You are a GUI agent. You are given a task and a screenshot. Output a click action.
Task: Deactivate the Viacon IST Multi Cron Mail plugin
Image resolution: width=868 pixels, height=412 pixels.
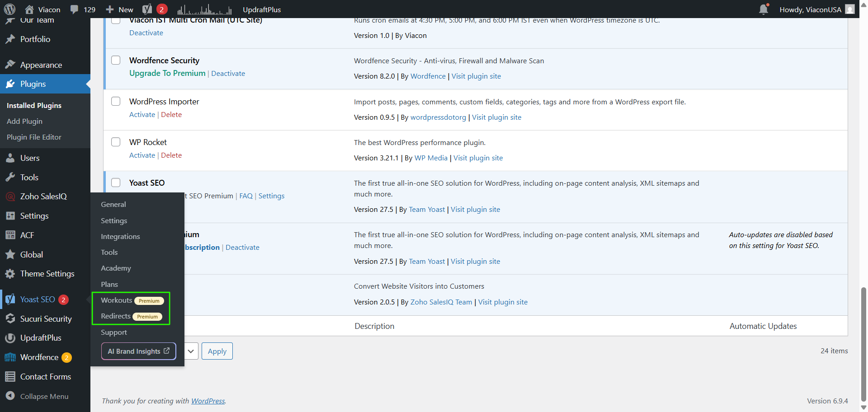(146, 33)
